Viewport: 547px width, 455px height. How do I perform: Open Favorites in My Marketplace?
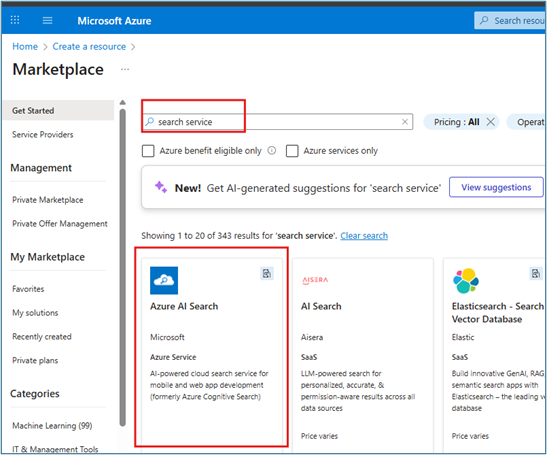(x=28, y=289)
